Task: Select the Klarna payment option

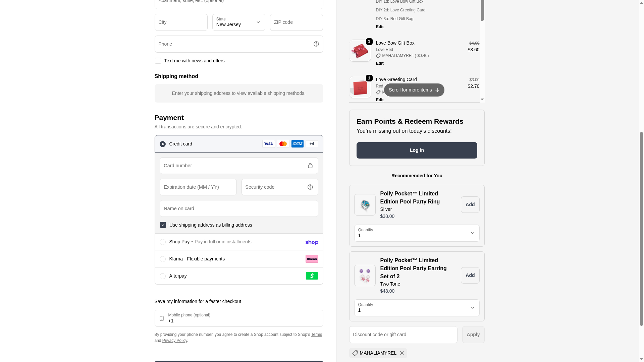Action: click(163, 259)
